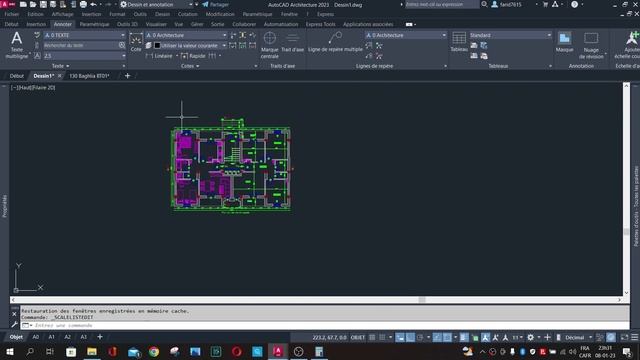
Task: Open a file from Quick Access toolbar
Action: 33,4
